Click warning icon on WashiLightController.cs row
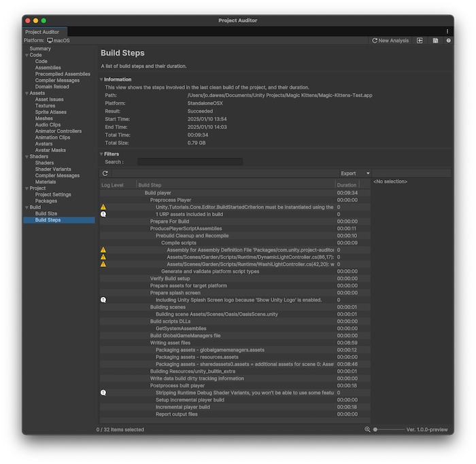 (103, 264)
